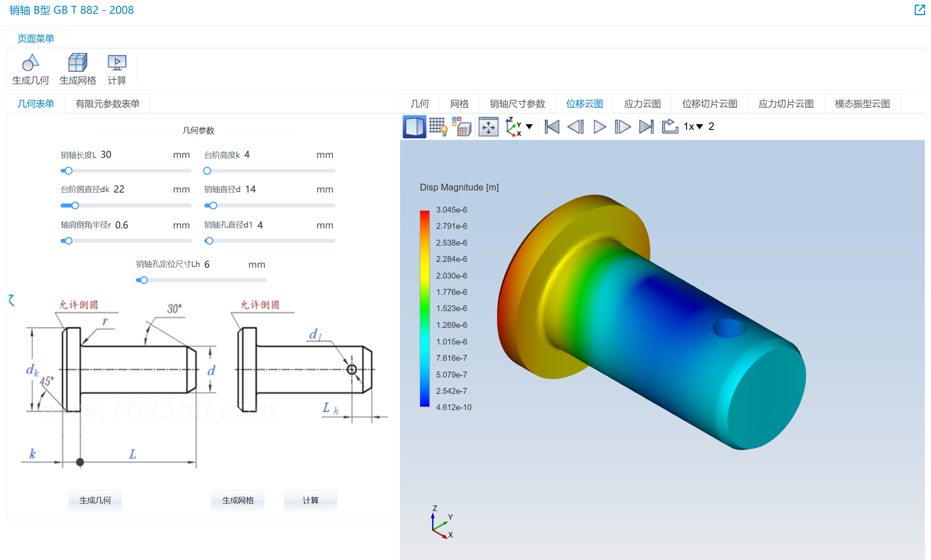Click the 销轴长度L value 30 field
The height and width of the screenshot is (560, 931).
click(134, 155)
